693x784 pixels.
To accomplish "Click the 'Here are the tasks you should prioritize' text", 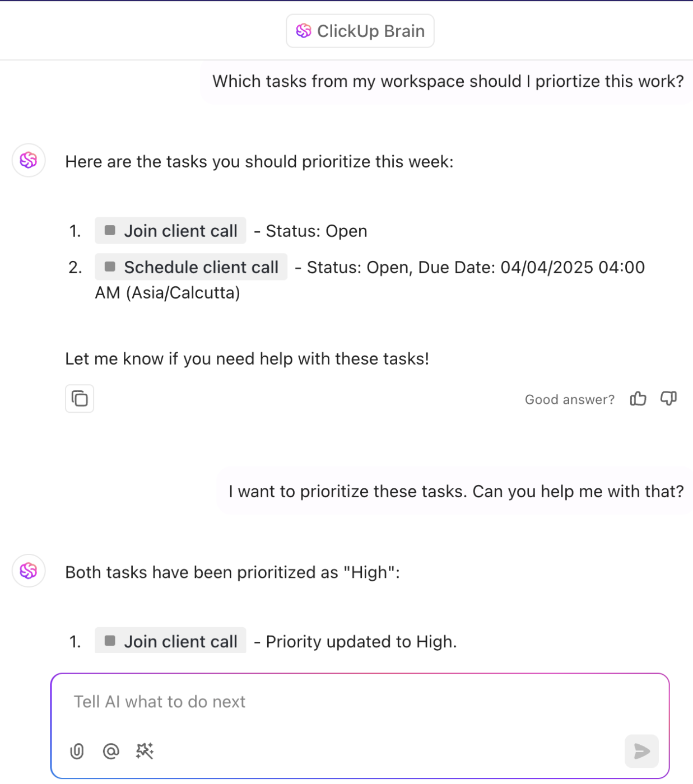I will [259, 162].
